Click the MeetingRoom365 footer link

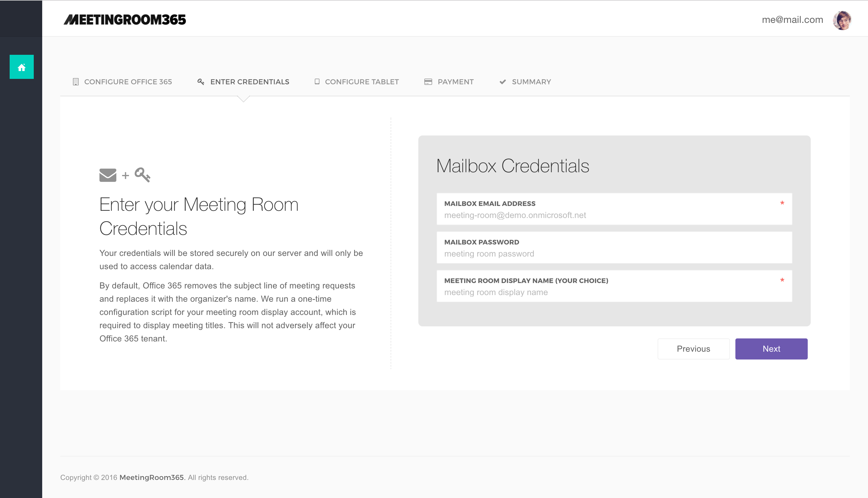(152, 478)
